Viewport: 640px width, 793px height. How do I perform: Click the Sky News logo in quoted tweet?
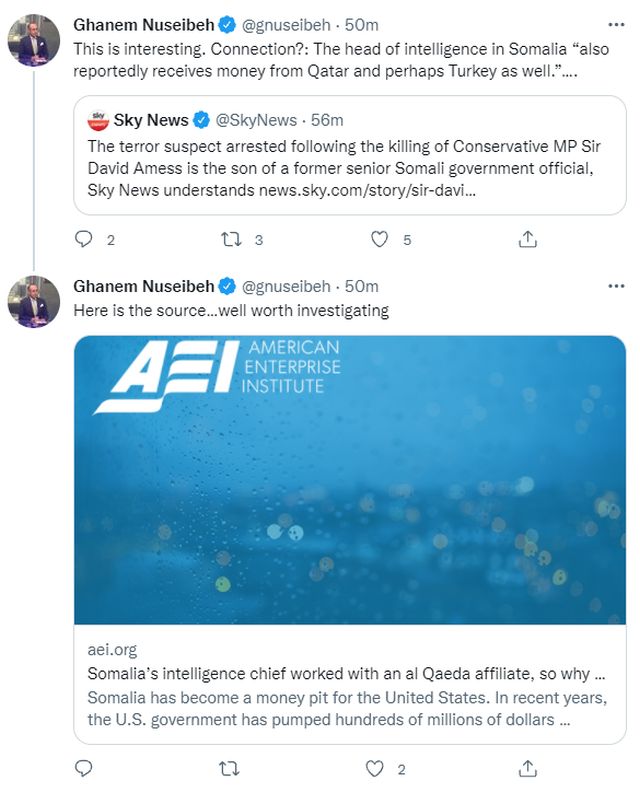99,121
